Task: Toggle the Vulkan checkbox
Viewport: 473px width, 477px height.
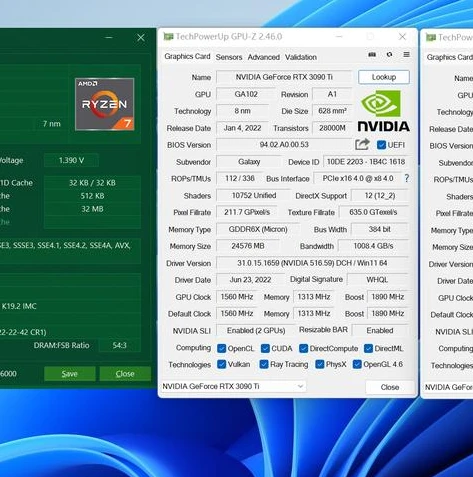Action: [x=221, y=364]
